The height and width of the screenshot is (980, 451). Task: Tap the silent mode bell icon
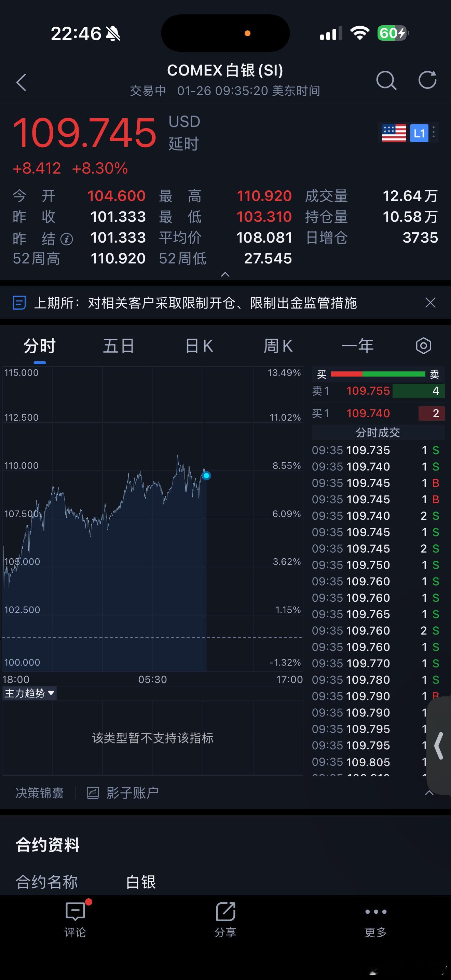point(113,34)
